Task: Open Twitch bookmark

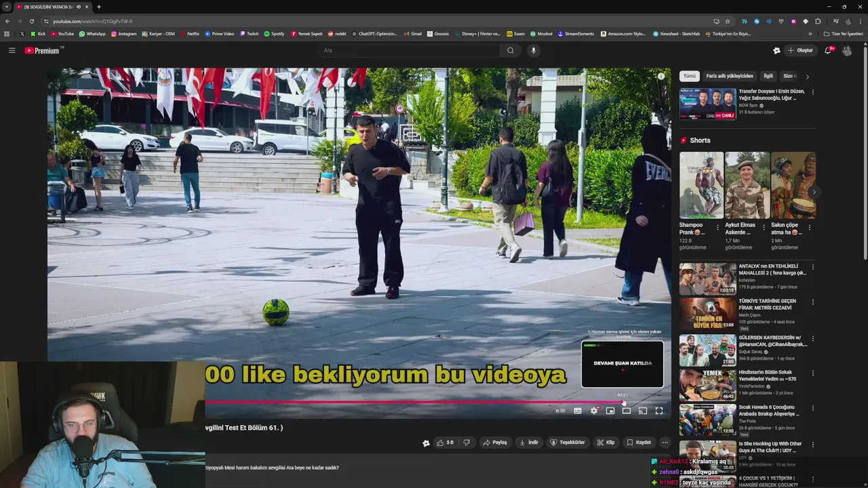Action: click(x=249, y=33)
